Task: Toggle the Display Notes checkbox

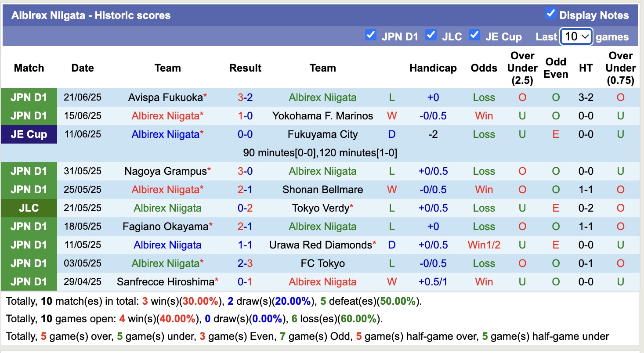Action: pyautogui.click(x=550, y=14)
